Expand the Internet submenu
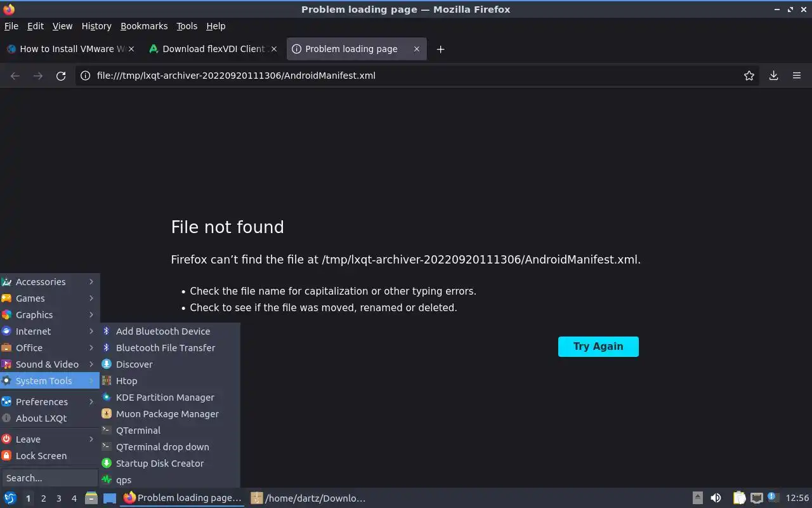The image size is (812, 508). point(49,331)
